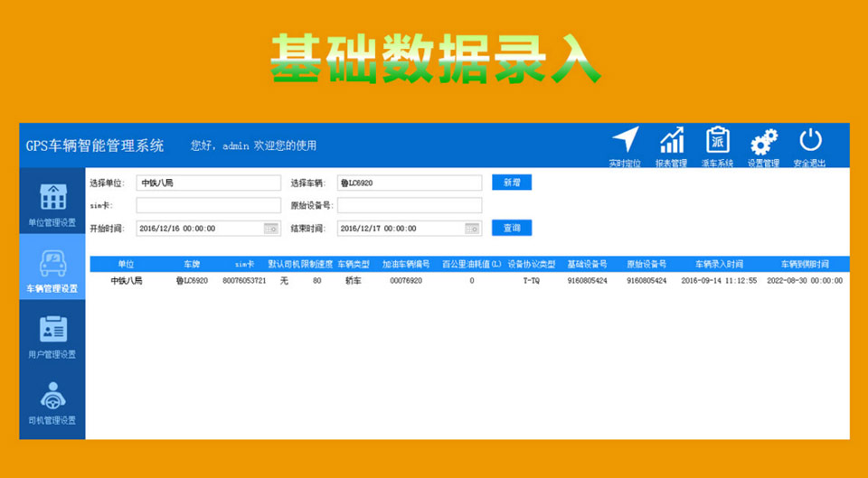Open the 实时定位 real-time location icon
868x478 pixels.
pyautogui.click(x=626, y=139)
